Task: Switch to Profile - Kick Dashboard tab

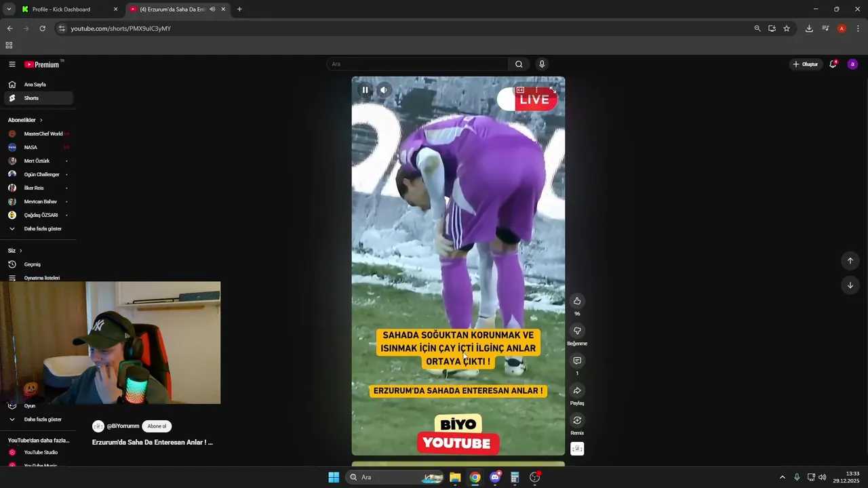Action: click(x=69, y=9)
